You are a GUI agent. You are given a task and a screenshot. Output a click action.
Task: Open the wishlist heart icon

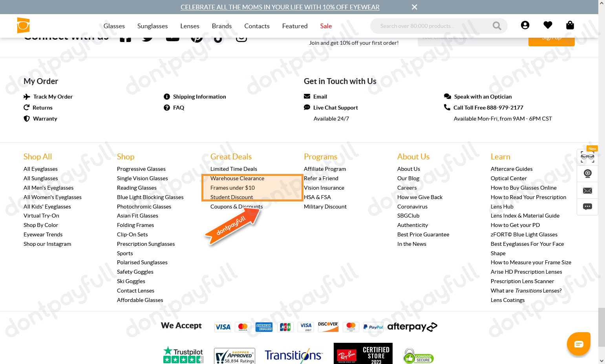coord(548,26)
